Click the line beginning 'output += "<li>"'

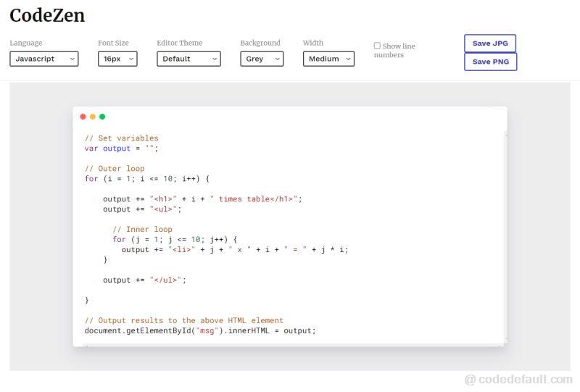(235, 250)
